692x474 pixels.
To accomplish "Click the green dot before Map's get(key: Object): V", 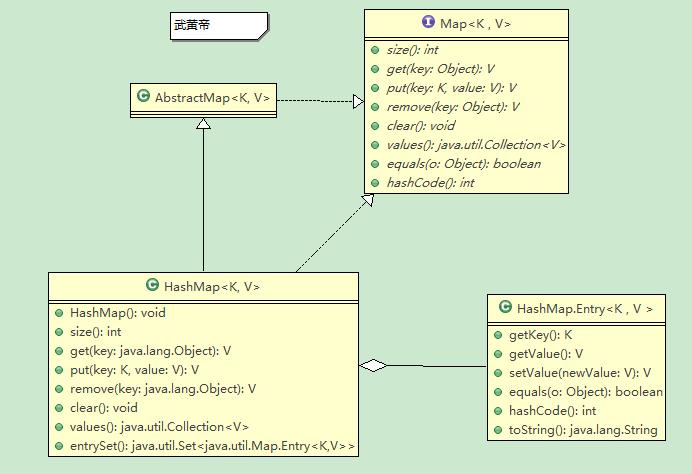I will click(x=375, y=69).
